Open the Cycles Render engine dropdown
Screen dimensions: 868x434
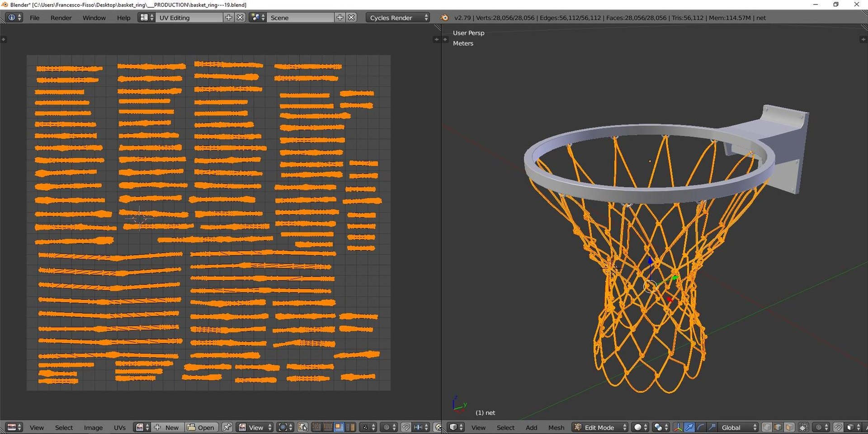click(398, 18)
